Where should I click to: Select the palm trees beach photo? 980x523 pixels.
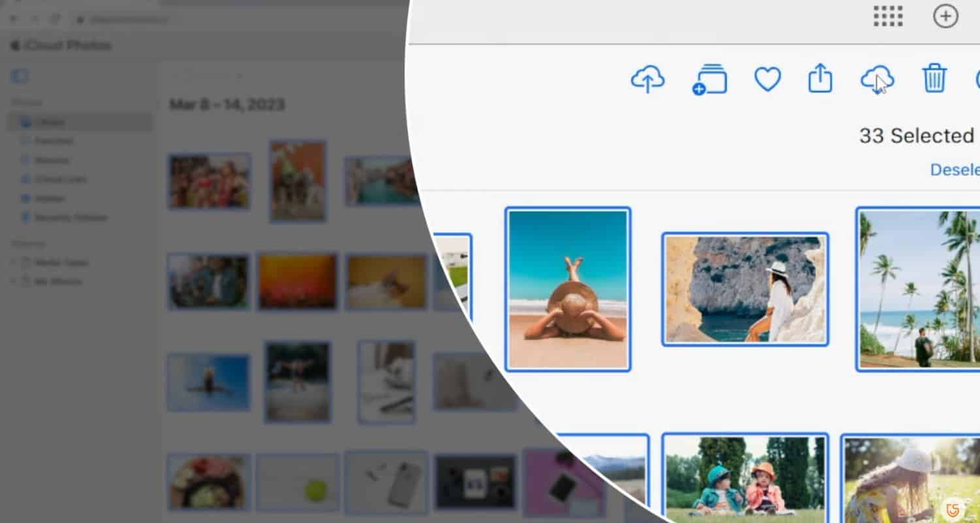coord(918,289)
